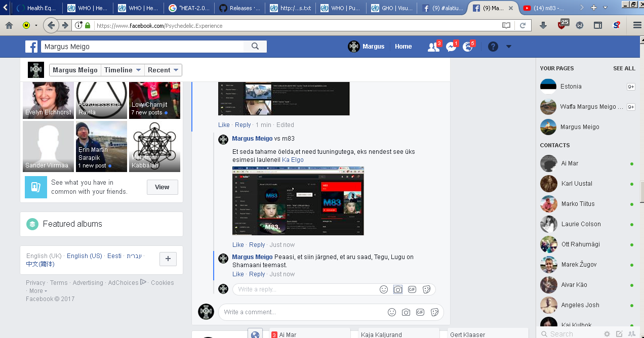Go back with browser back arrow
The image size is (644, 338).
[50, 25]
